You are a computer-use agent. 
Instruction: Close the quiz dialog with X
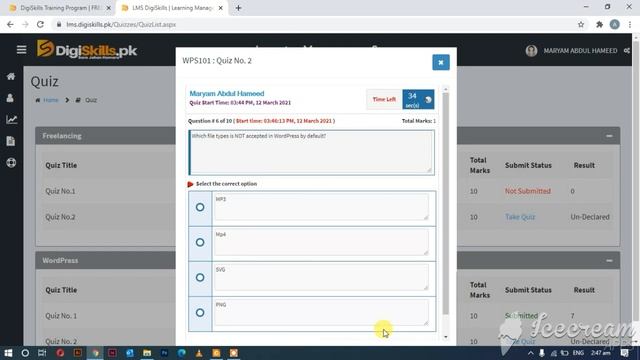pyautogui.click(x=441, y=62)
